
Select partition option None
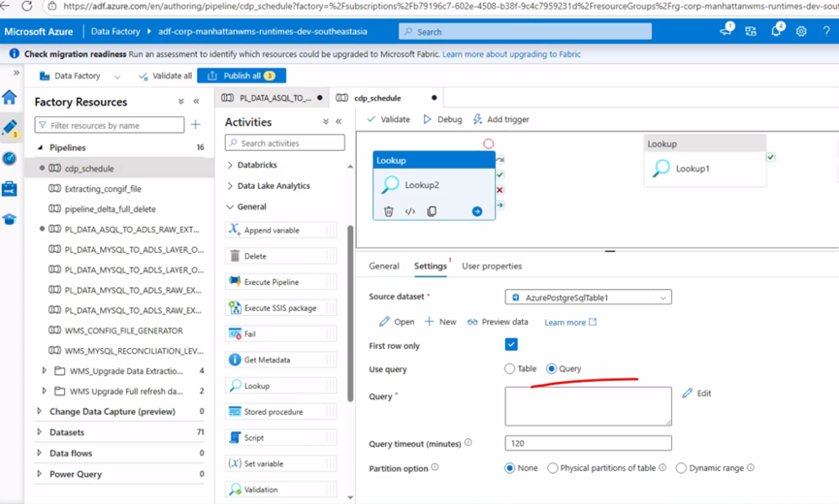click(509, 468)
